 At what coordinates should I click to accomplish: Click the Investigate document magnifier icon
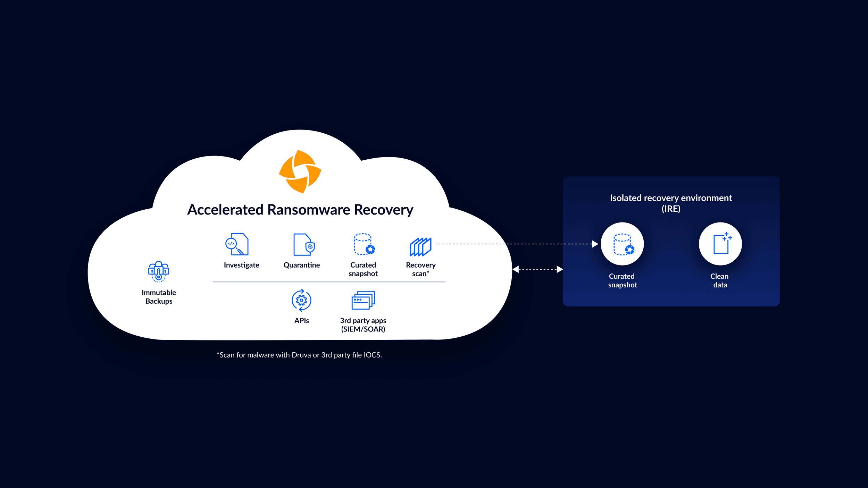[x=237, y=244]
